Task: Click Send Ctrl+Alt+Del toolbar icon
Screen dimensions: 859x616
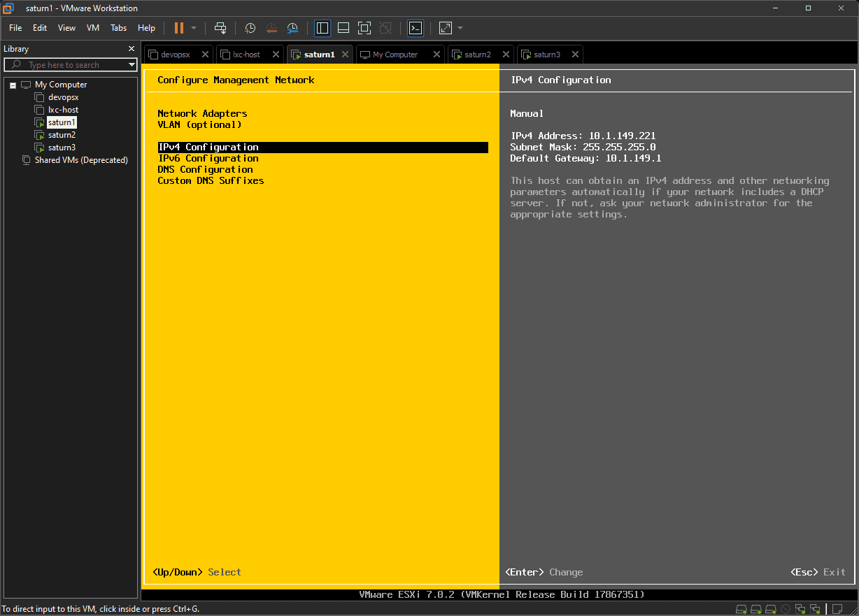Action: [220, 28]
